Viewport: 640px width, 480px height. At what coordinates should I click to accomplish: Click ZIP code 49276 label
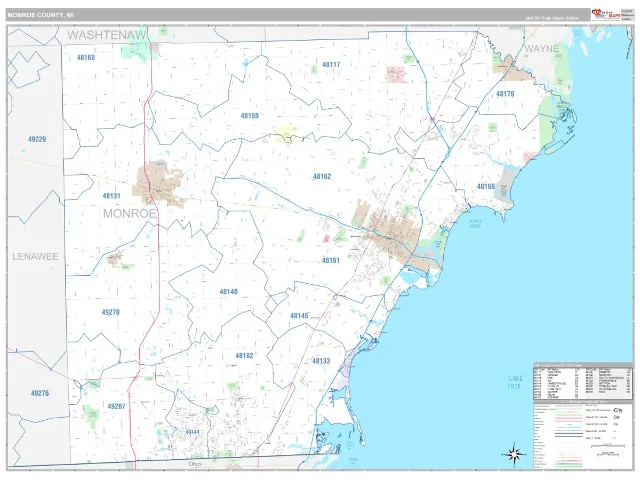pyautogui.click(x=40, y=393)
